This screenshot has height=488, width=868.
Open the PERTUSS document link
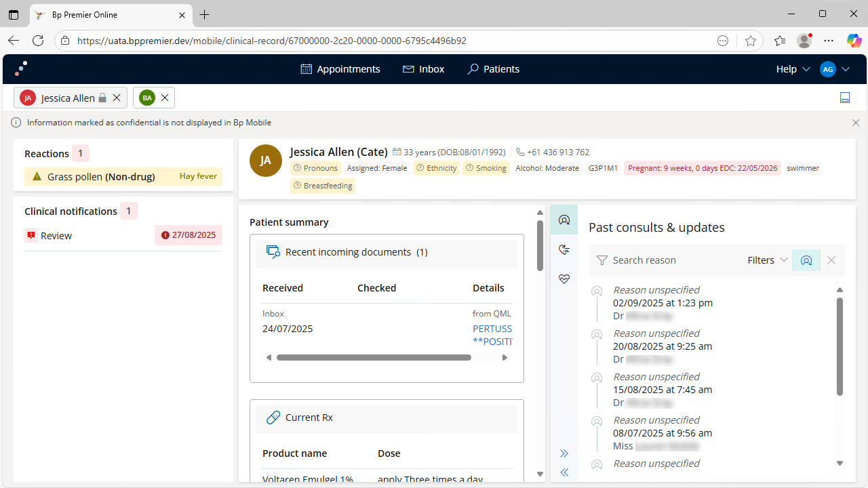click(492, 329)
